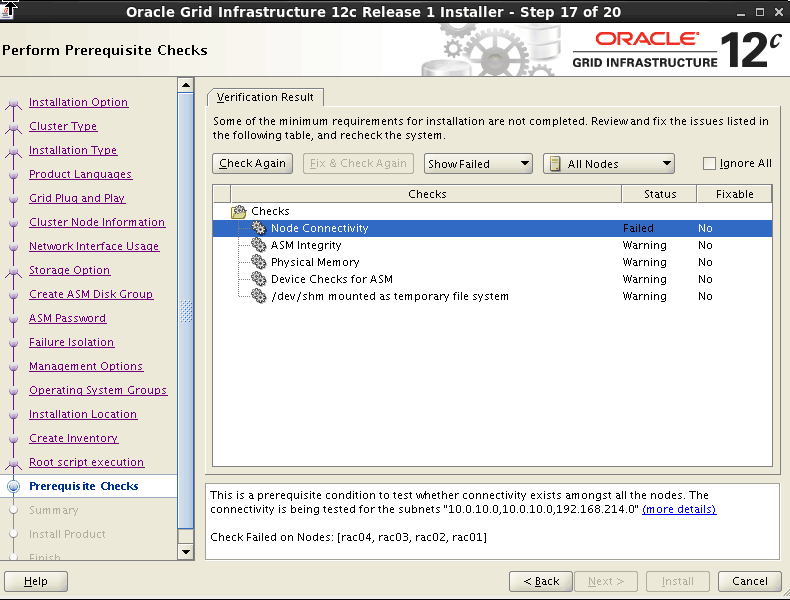Click active step bullet for Prerequisite Checks

pos(14,486)
